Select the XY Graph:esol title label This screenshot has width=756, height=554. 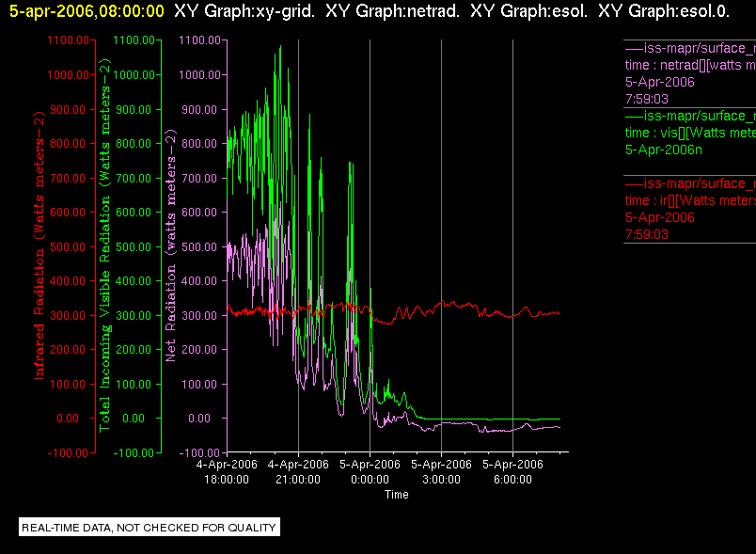[x=528, y=10]
